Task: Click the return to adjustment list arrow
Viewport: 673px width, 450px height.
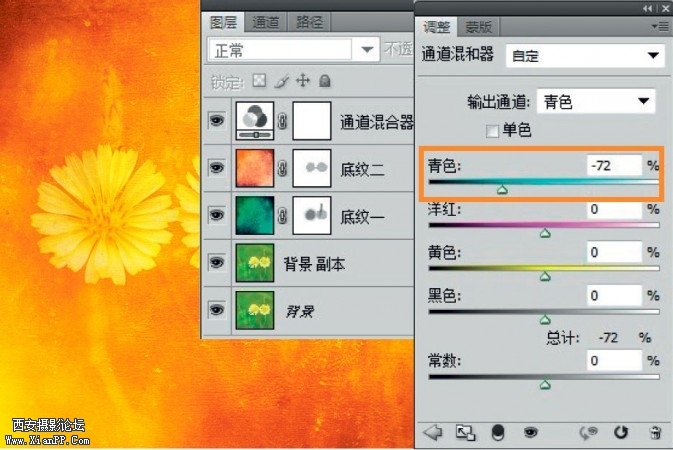Action: (x=433, y=432)
